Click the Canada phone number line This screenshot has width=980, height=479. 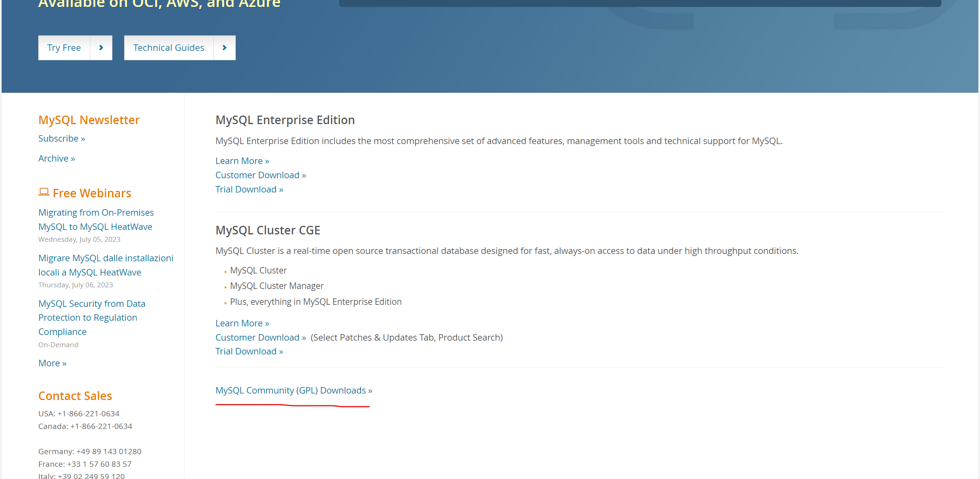(x=85, y=426)
